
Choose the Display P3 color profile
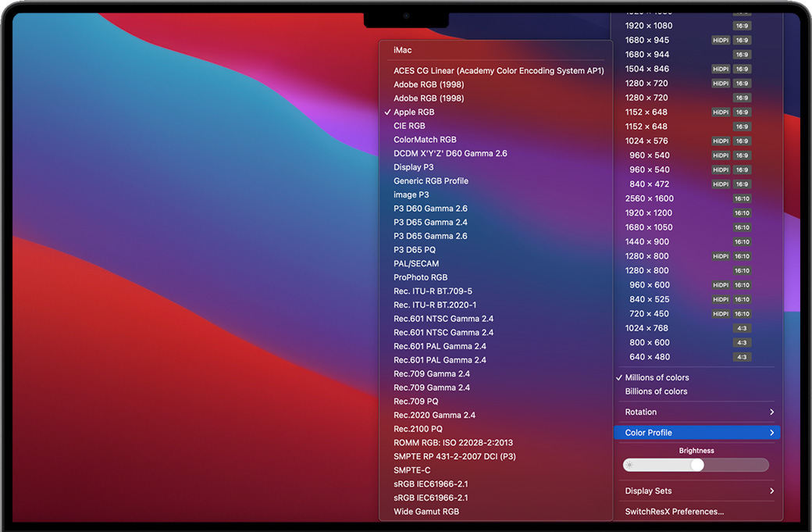click(x=413, y=167)
